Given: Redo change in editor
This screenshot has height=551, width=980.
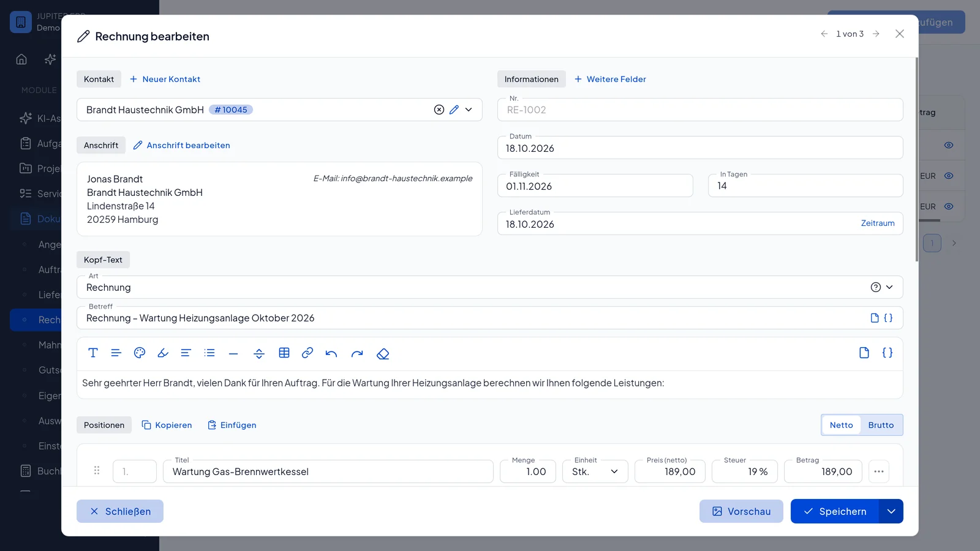Looking at the screenshot, I should pyautogui.click(x=357, y=353).
